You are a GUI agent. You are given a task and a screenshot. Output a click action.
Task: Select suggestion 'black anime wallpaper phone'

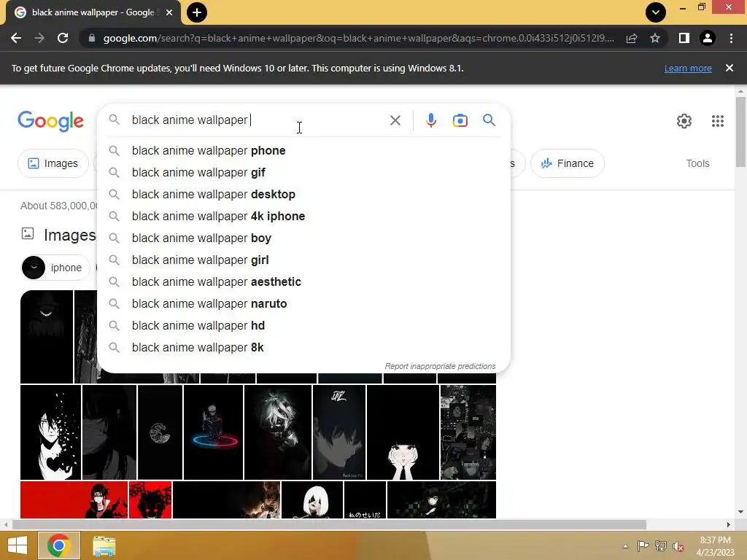point(303,150)
